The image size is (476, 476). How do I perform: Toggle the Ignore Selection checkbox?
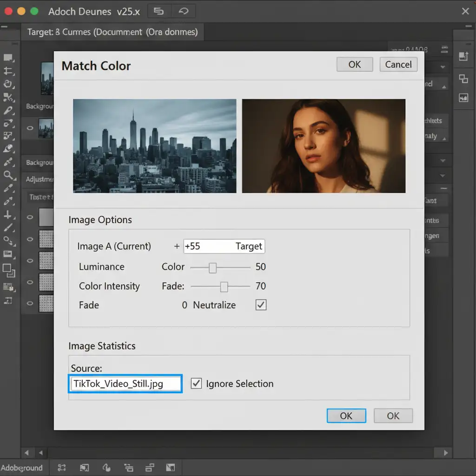tap(197, 383)
